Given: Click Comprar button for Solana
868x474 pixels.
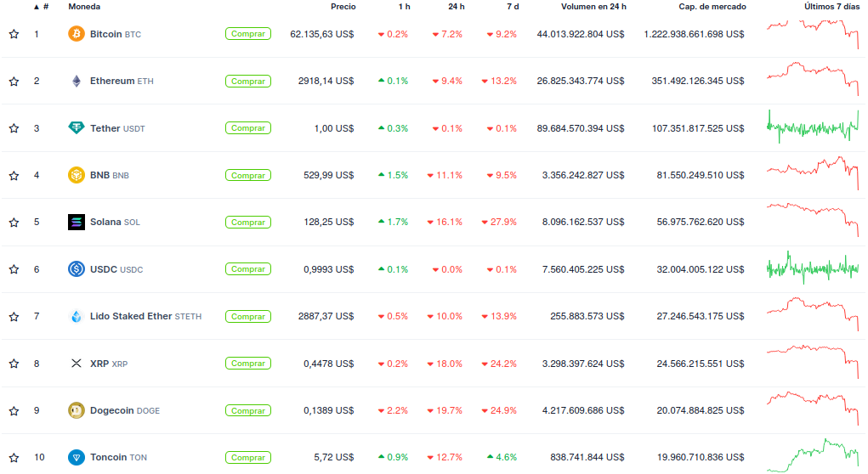Looking at the screenshot, I should 248,223.
